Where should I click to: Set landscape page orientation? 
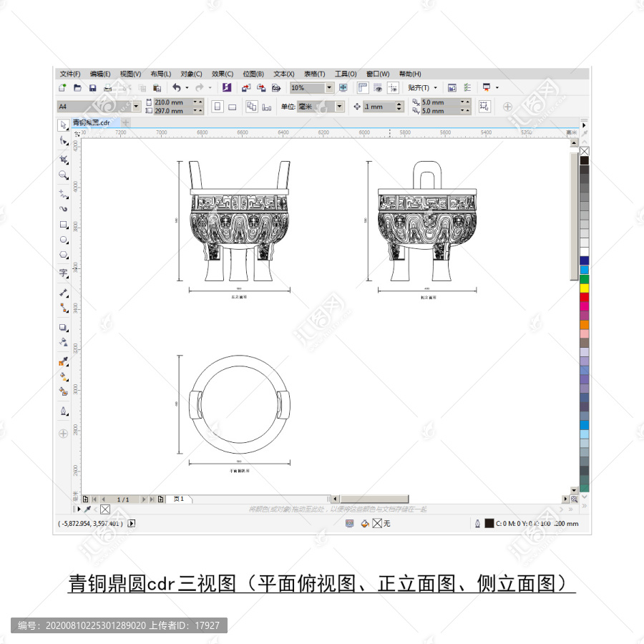click(232, 107)
